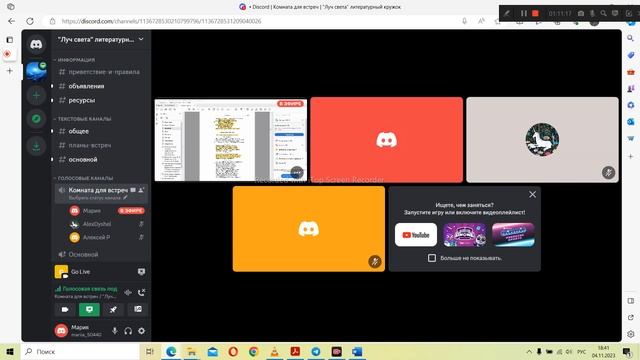Collapse the ТЕКСТОВЫЕ КАНАЛЫ category
Screen dimensions: 640x360
tap(82, 119)
